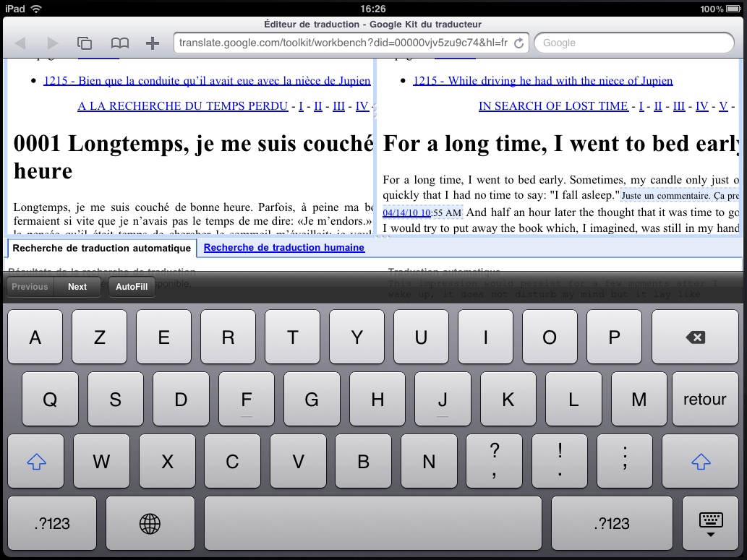The image size is (747, 560).
Task: Open the bookmarks book icon
Action: pos(119,43)
